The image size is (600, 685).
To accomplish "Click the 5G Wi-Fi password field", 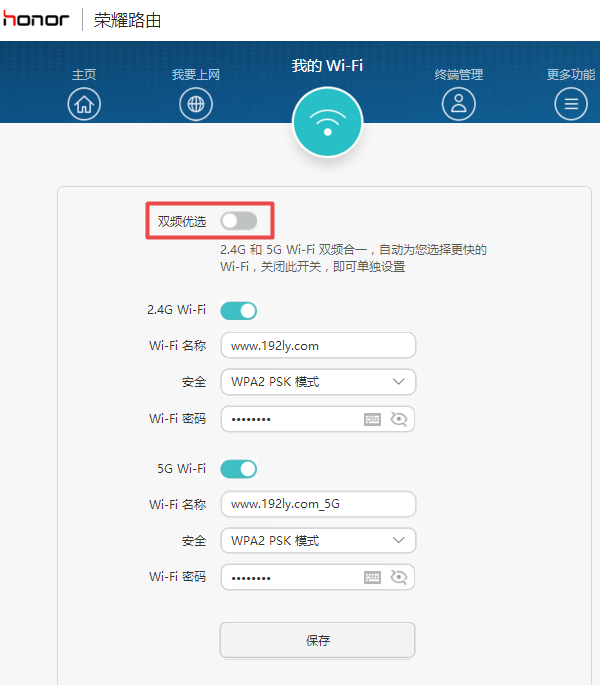I will tap(290, 577).
